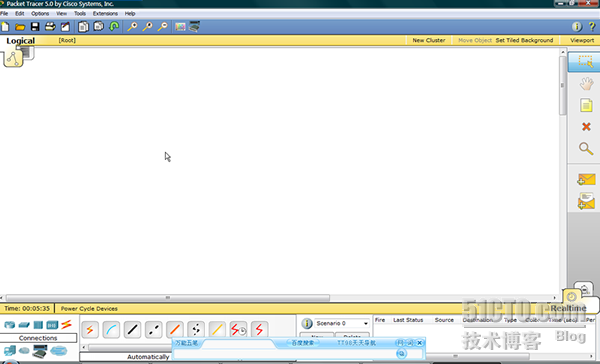The image size is (600, 364).
Task: Click the Print toolbar icon
Action: (50, 27)
